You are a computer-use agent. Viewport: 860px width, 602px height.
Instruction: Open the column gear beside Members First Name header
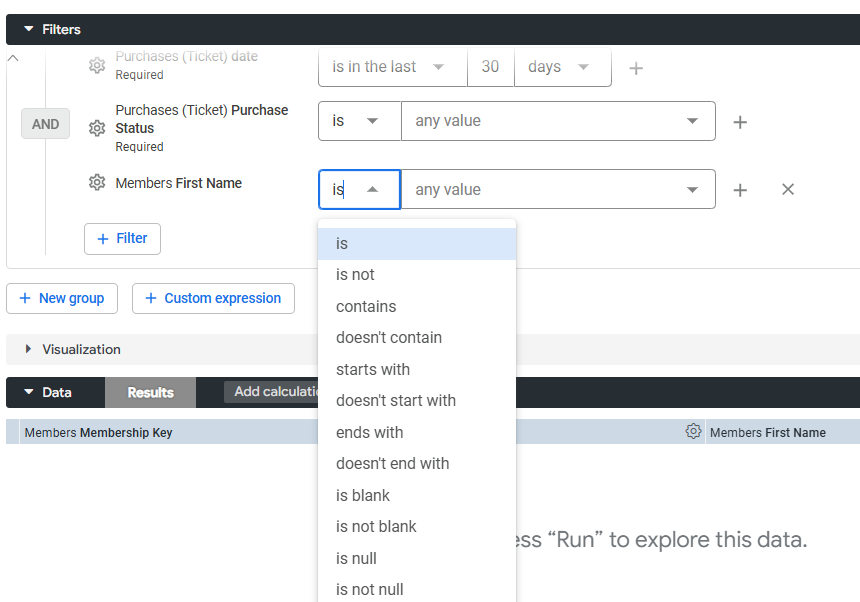tap(693, 431)
